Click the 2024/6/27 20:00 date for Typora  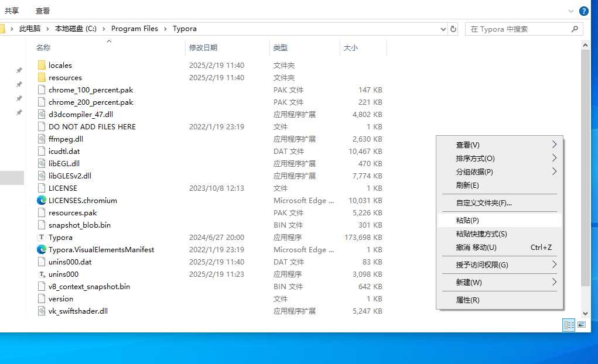click(217, 238)
